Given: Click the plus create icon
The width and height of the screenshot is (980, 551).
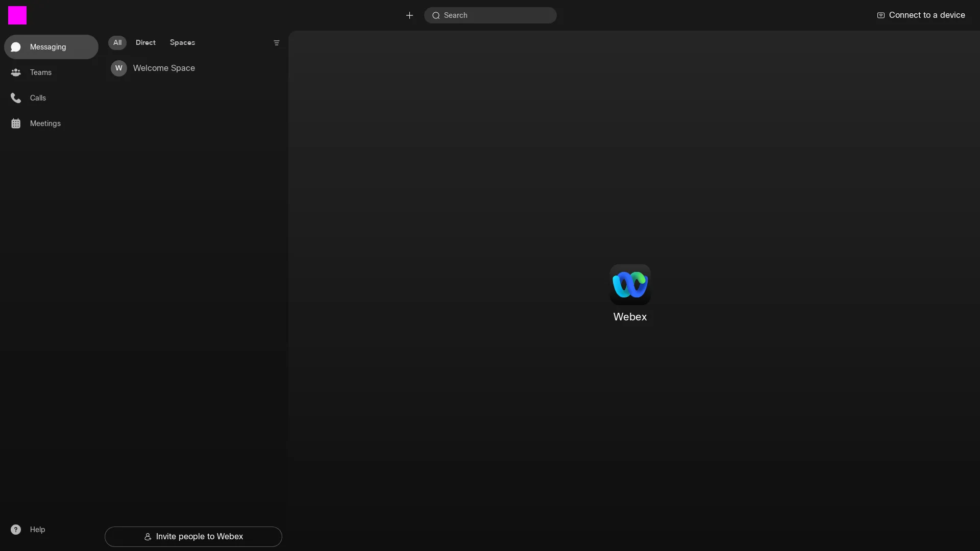Looking at the screenshot, I should 409,15.
